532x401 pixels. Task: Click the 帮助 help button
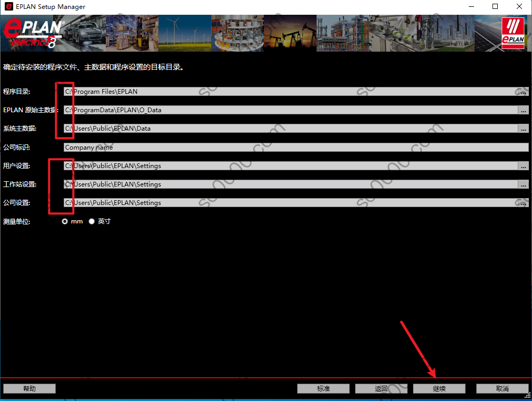(29, 388)
